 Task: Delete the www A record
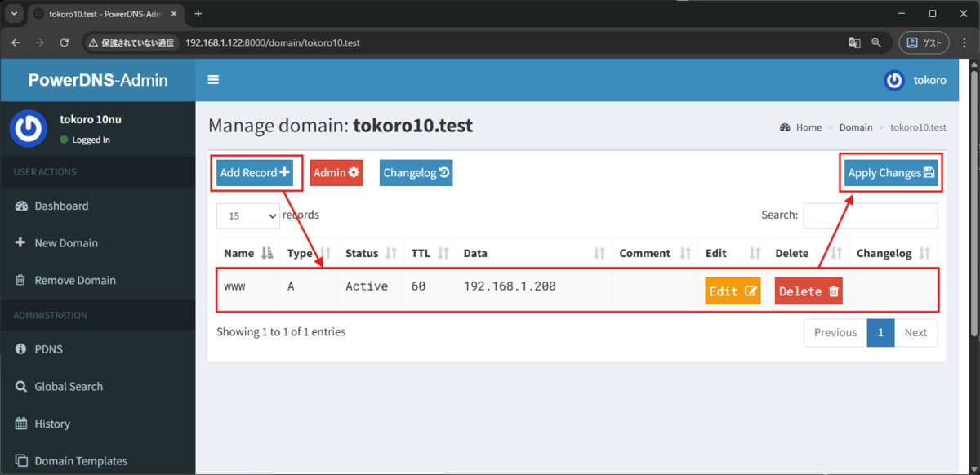click(808, 291)
